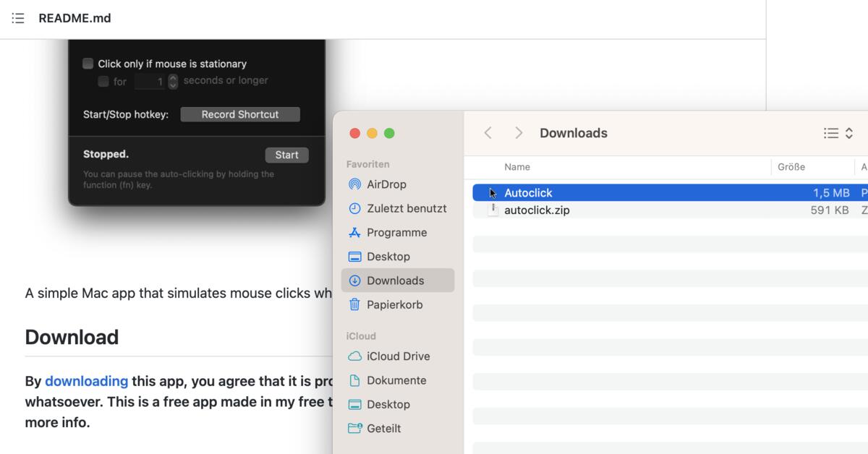Enable 'Click only if mouse is stationary'

[88, 64]
